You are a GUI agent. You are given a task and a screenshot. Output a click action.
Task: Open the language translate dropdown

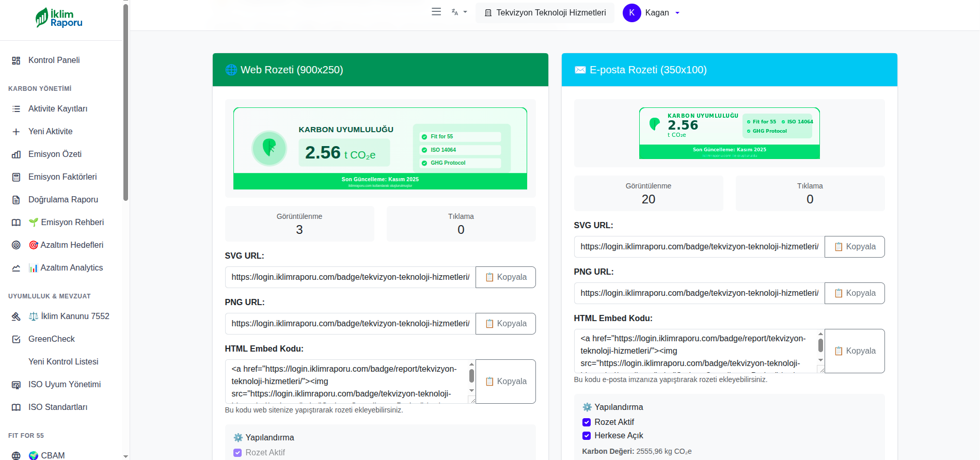click(x=459, y=12)
